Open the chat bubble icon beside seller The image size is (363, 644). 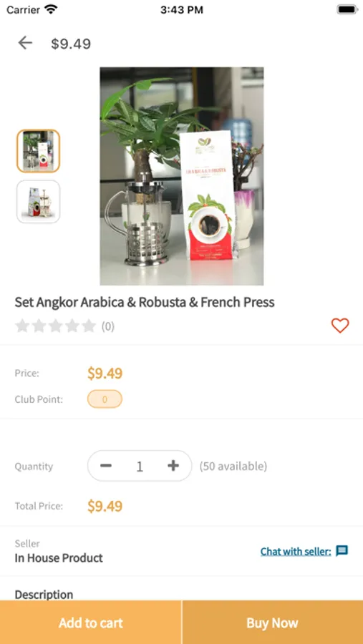coord(342,551)
